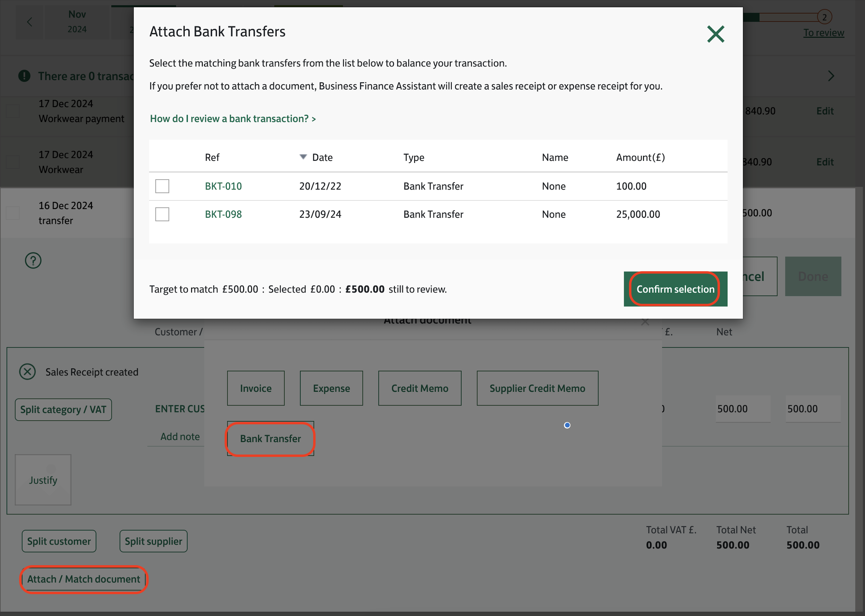Click the X icon beside Sales Receipt created

point(27,372)
